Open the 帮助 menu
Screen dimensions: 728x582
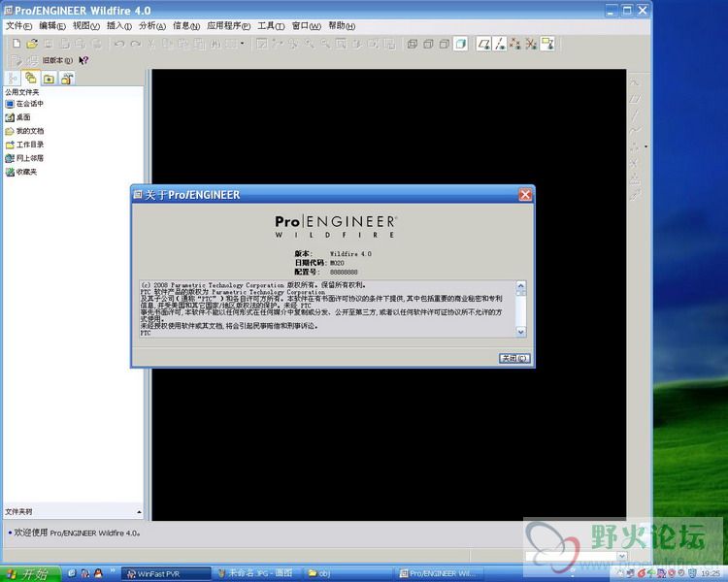point(342,26)
